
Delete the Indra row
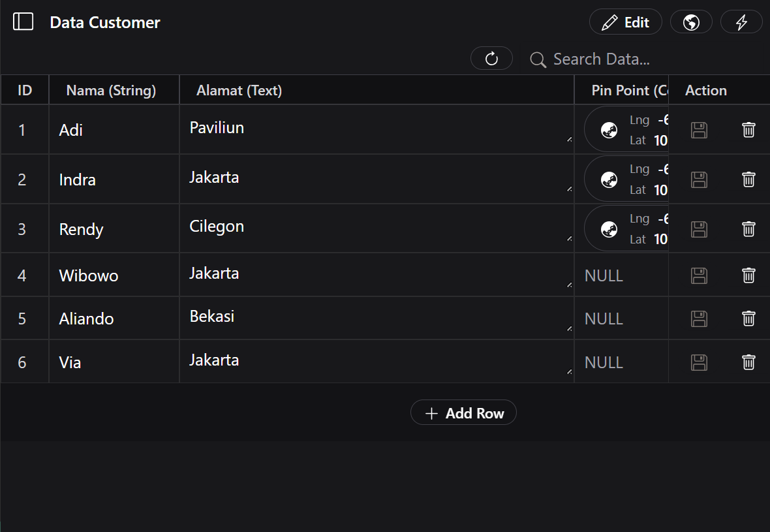pos(748,180)
